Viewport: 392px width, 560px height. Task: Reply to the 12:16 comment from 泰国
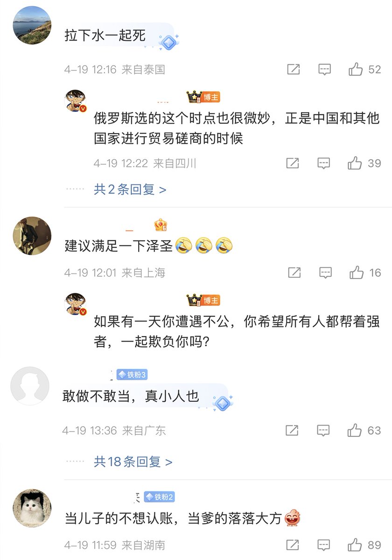point(324,70)
